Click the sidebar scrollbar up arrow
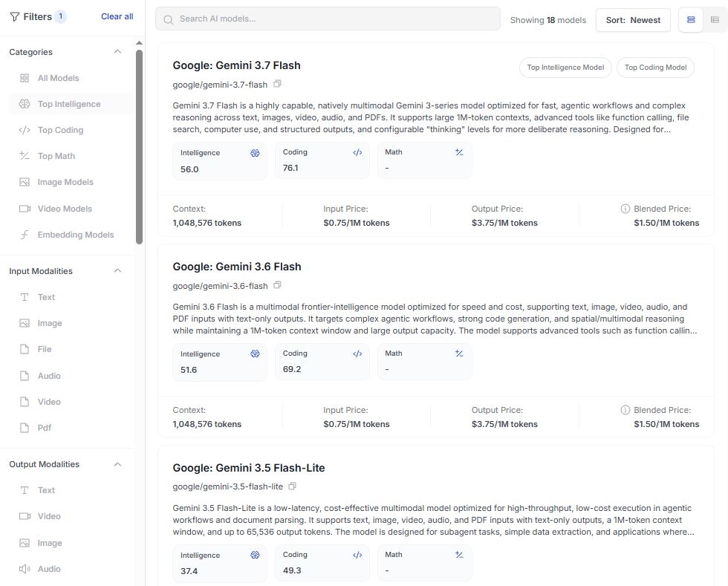The width and height of the screenshot is (728, 586). point(140,43)
